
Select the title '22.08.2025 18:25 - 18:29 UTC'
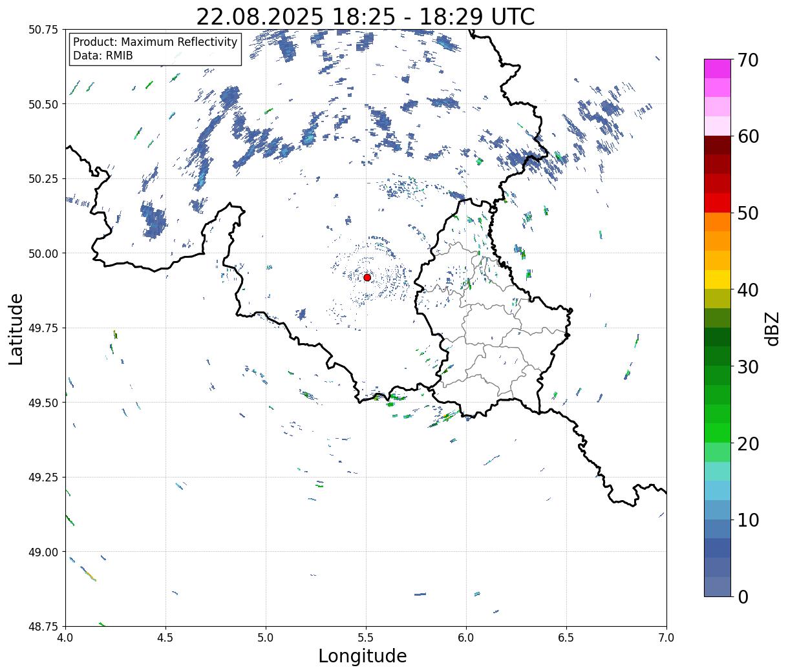click(x=365, y=17)
